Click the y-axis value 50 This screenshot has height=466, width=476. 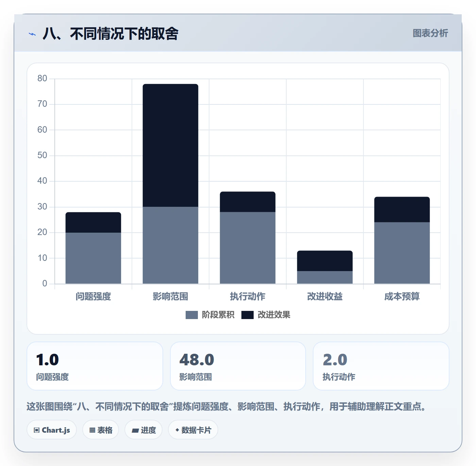pos(42,155)
